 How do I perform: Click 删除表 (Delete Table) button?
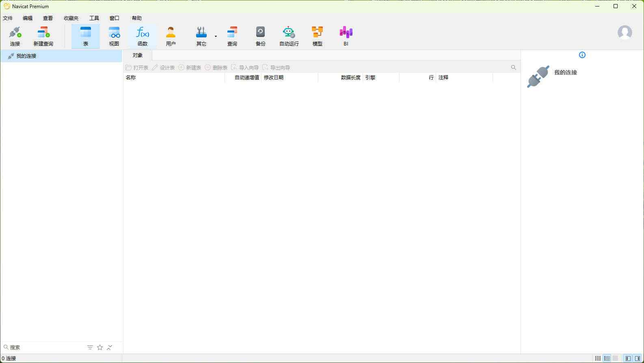click(216, 67)
